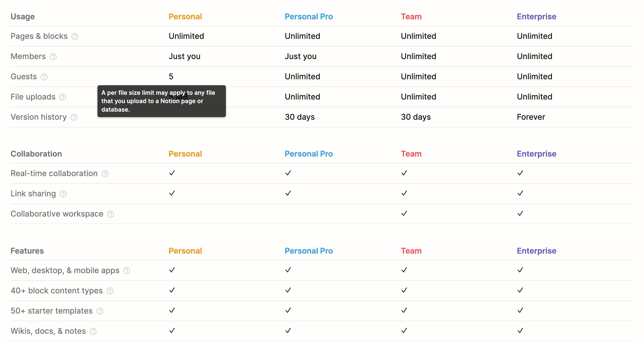Click Enterprise heading in Features section
Viewport: 644px width, 343px height.
[x=536, y=251]
